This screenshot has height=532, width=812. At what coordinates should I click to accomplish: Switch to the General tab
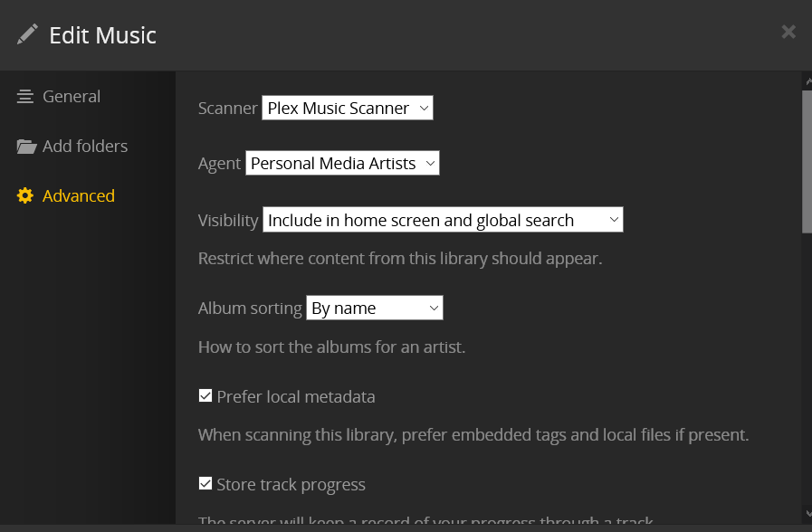coord(72,97)
